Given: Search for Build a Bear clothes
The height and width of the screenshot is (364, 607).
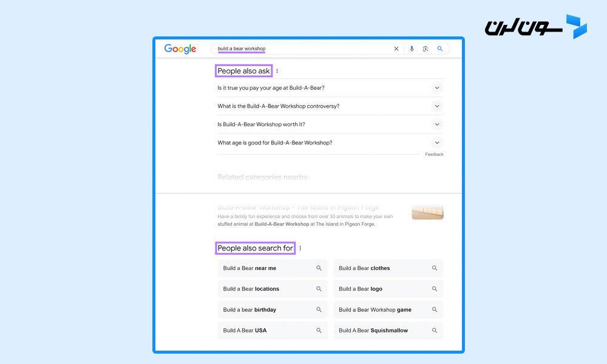Looking at the screenshot, I should pos(388,268).
